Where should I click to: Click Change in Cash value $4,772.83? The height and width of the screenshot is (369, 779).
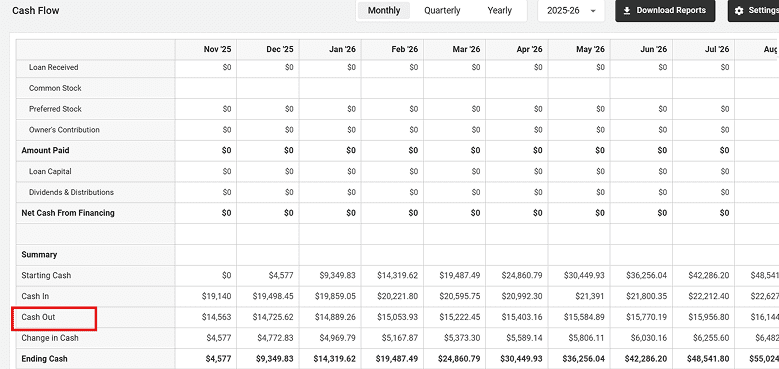tap(275, 338)
